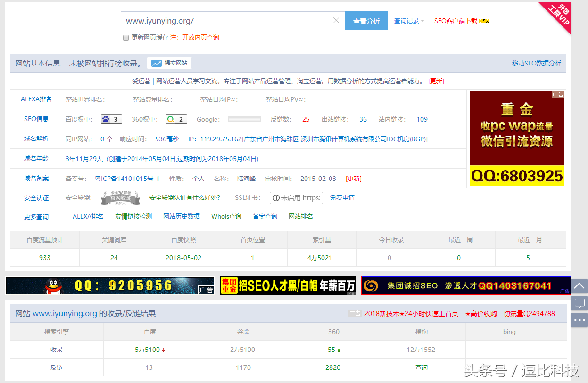This screenshot has width=588, height=383.
Task: Click the 招SEO人才 yellow banner
Action: point(288,285)
